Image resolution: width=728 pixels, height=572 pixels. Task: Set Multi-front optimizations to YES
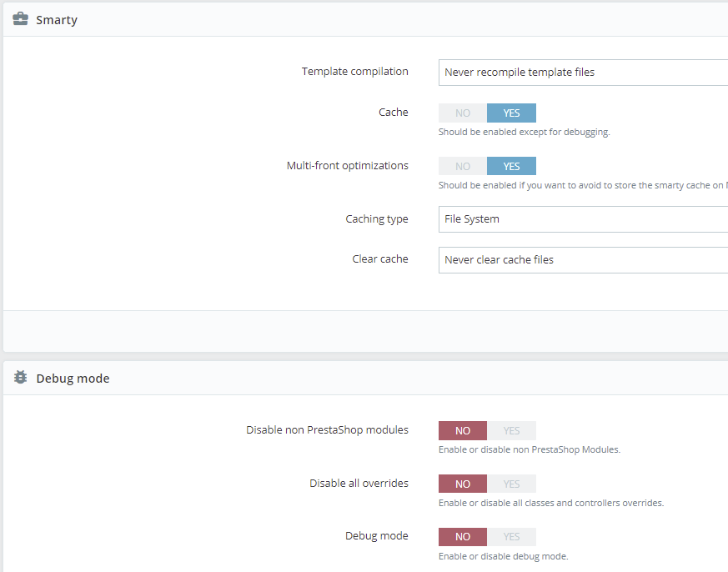coord(511,166)
